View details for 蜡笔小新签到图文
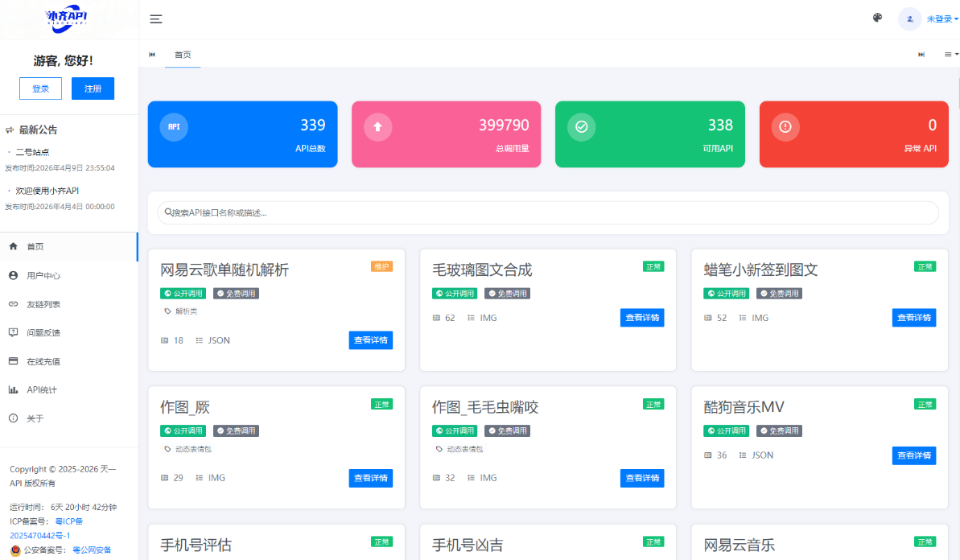 coord(914,318)
